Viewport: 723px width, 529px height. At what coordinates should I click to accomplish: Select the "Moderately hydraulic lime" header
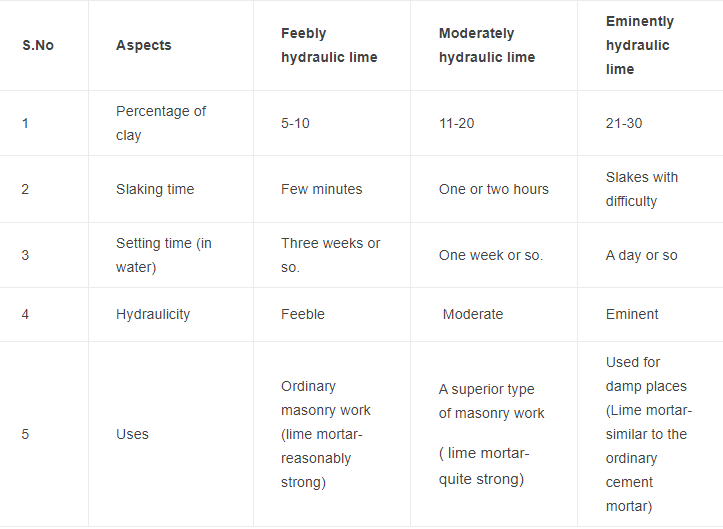coord(487,45)
